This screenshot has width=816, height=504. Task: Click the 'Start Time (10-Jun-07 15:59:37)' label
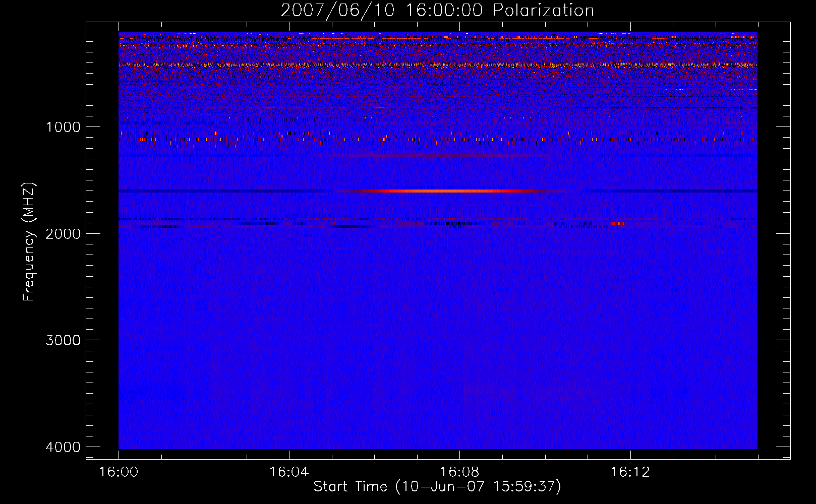click(x=437, y=487)
